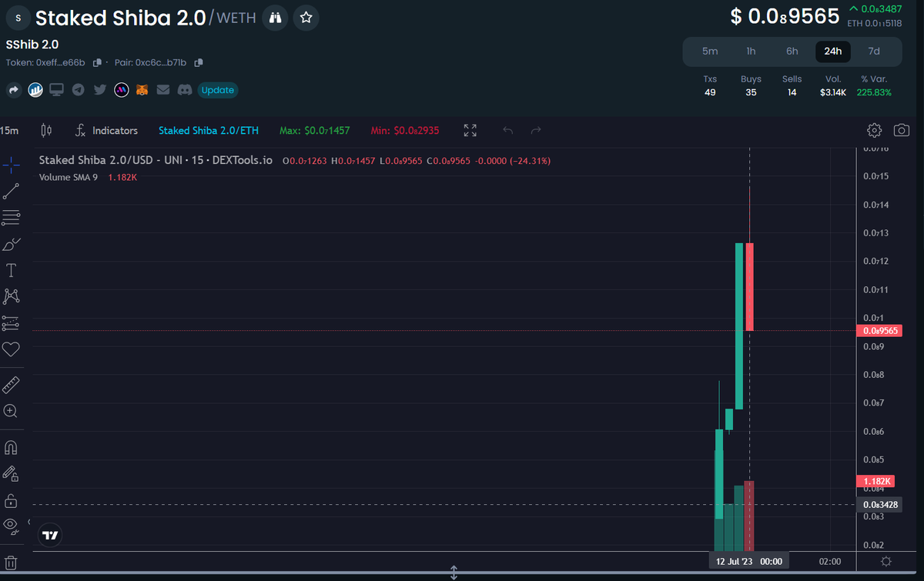The height and width of the screenshot is (581, 924).
Task: Click the TradingView logo
Action: pyautogui.click(x=50, y=535)
